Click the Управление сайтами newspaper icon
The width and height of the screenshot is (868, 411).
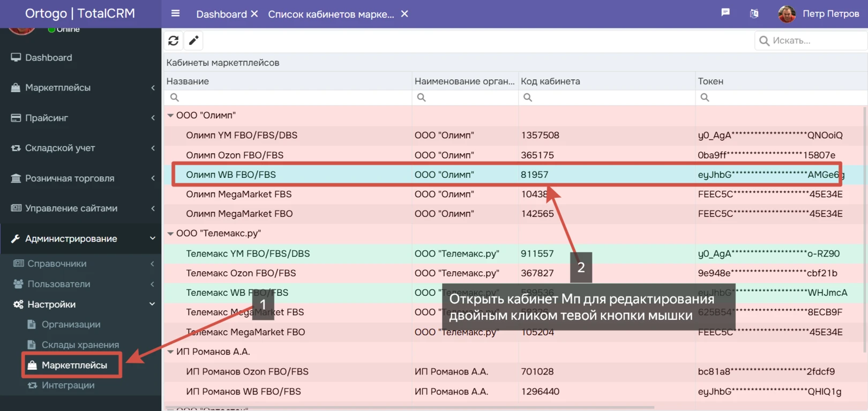pyautogui.click(x=16, y=208)
